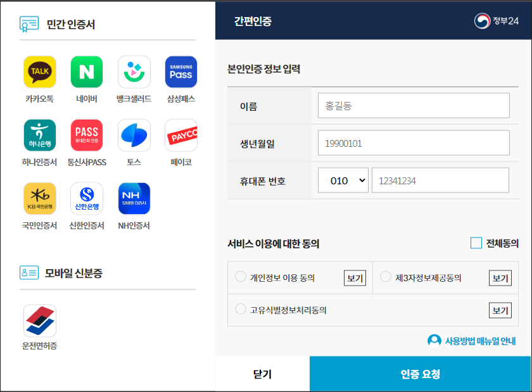Screen dimensions: 532x392
Task: Select Toss certificate icon
Action: point(134,135)
